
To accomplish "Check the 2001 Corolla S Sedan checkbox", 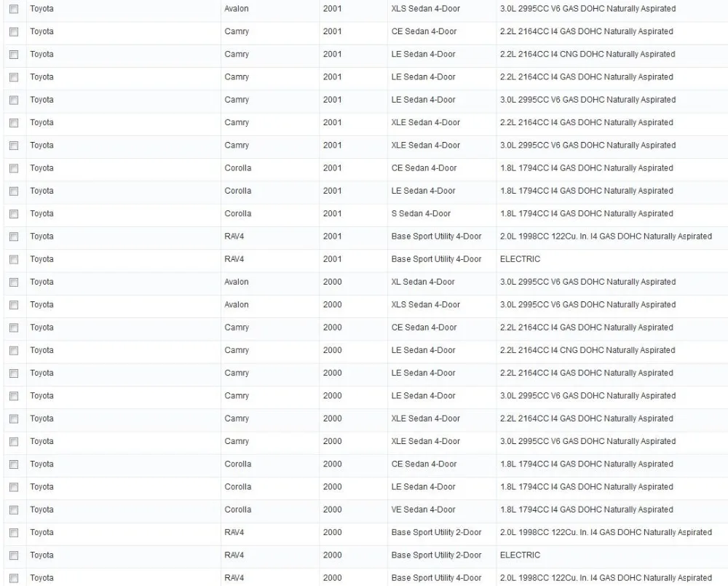I will (14, 213).
